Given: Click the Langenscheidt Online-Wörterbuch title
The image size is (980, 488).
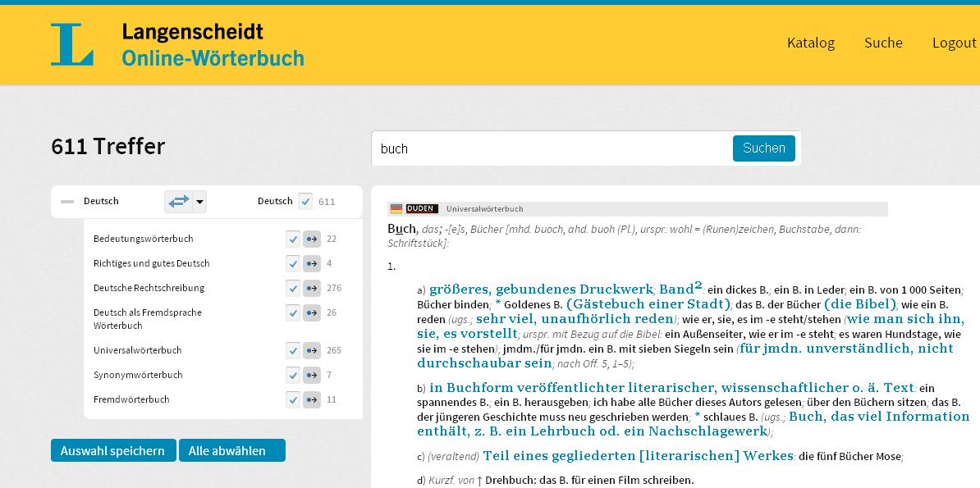Looking at the screenshot, I should tap(213, 44).
